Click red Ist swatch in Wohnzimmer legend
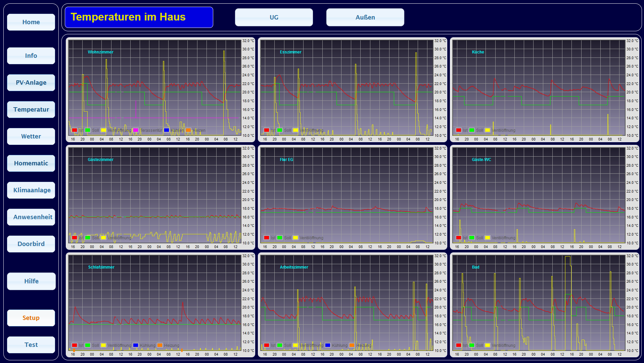The height and width of the screenshot is (363, 644). (75, 130)
